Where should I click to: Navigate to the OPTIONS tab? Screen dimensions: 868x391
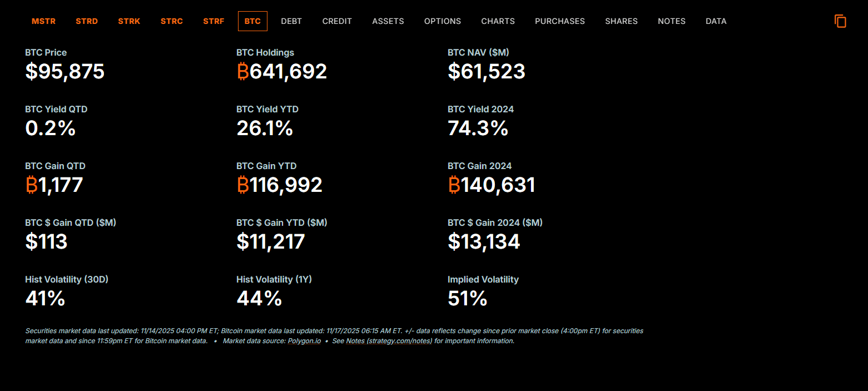pos(443,21)
